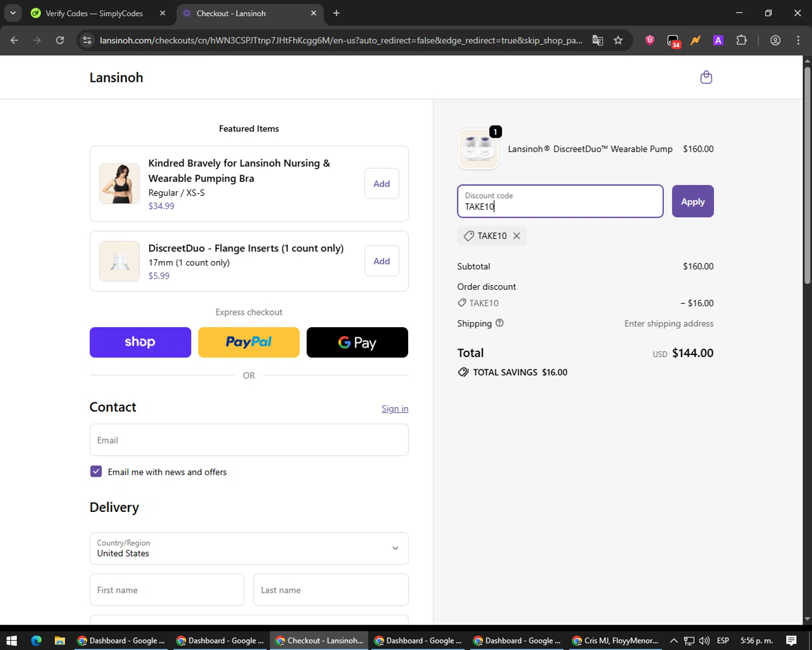Choose PayPal express checkout
812x650 pixels.
pos(249,342)
